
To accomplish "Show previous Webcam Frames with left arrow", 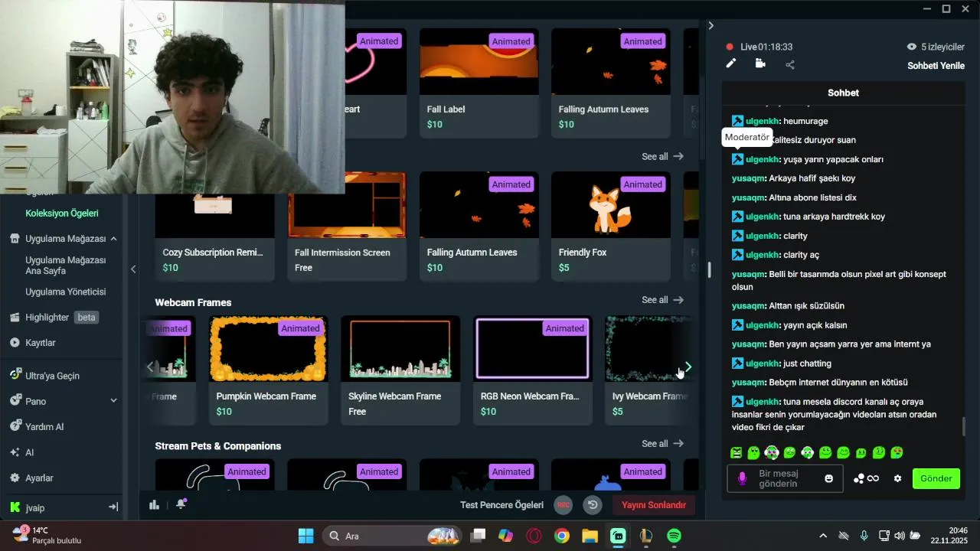I will pyautogui.click(x=150, y=367).
